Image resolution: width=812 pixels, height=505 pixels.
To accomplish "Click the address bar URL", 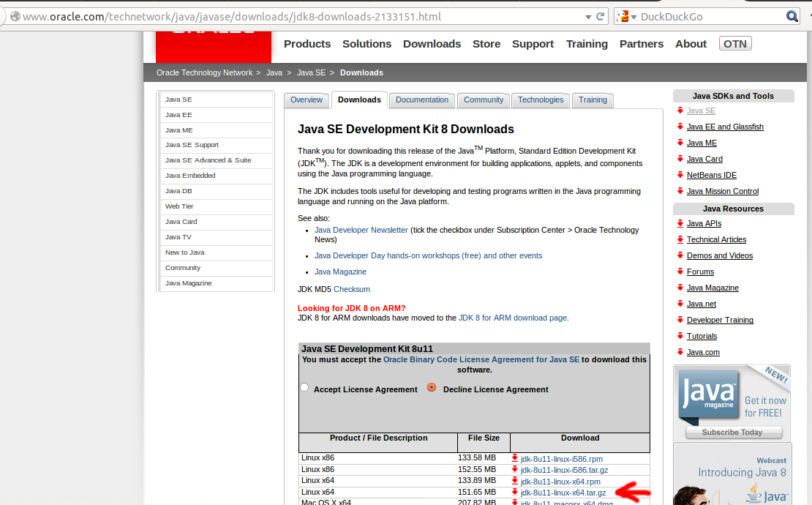I will (x=232, y=17).
